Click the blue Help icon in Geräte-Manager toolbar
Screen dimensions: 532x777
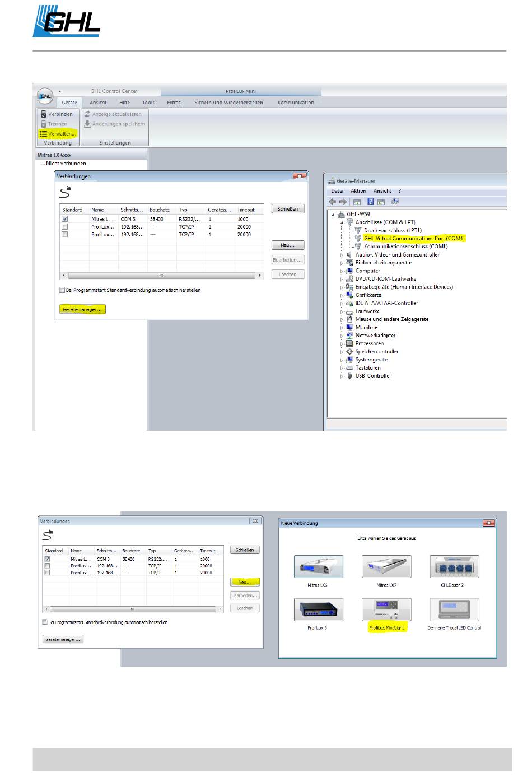(370, 202)
